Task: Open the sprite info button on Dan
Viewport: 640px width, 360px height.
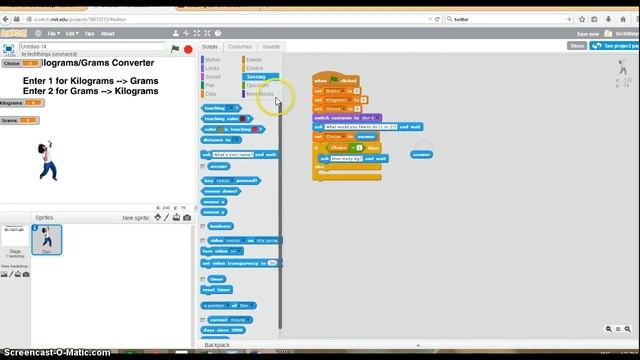Action: click(35, 228)
